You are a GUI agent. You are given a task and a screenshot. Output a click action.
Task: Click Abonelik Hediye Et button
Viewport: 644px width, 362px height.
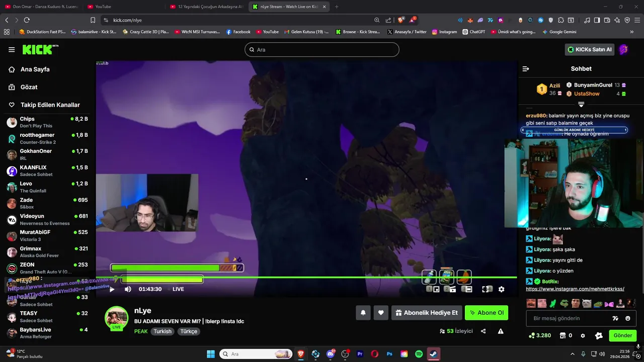pyautogui.click(x=427, y=313)
